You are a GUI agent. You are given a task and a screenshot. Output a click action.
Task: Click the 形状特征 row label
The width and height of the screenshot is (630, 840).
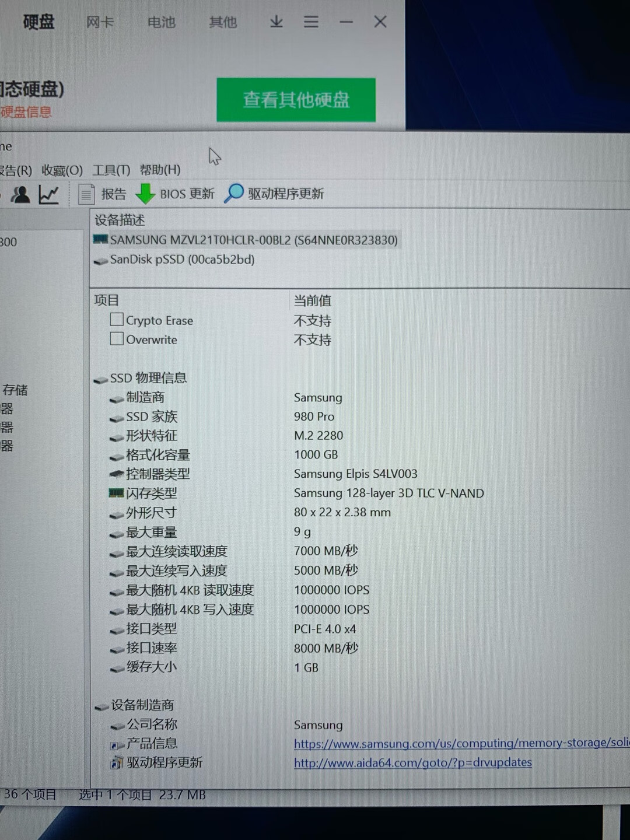[152, 436]
